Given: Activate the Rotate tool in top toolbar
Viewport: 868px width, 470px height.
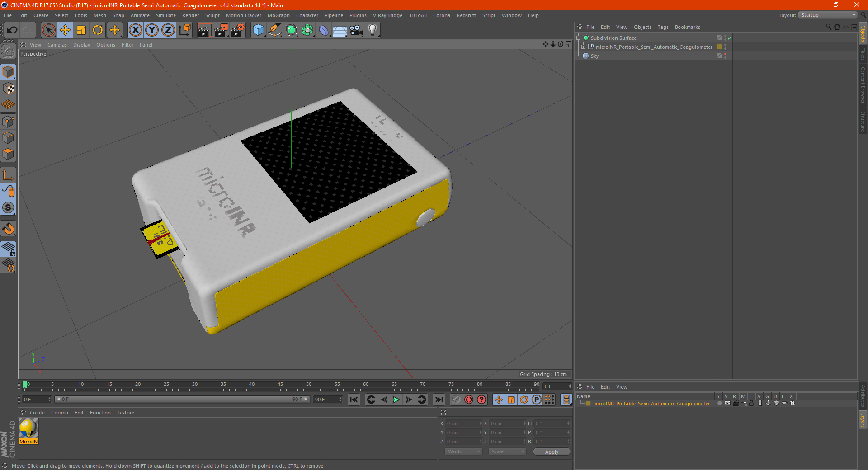Looking at the screenshot, I should pyautogui.click(x=98, y=30).
